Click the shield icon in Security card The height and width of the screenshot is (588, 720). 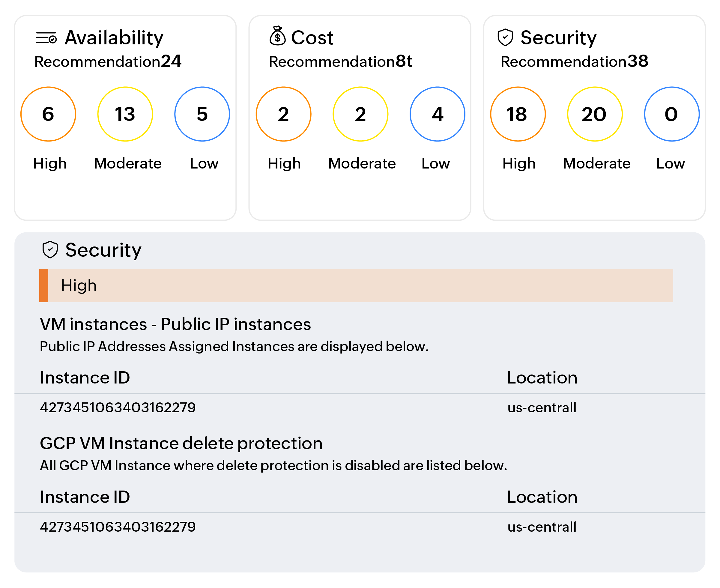(505, 37)
